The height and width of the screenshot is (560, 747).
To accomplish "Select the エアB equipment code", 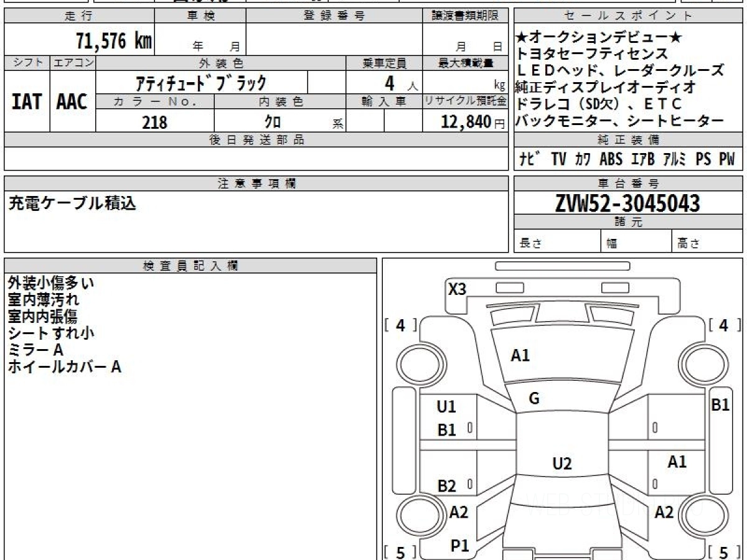I will click(642, 159).
